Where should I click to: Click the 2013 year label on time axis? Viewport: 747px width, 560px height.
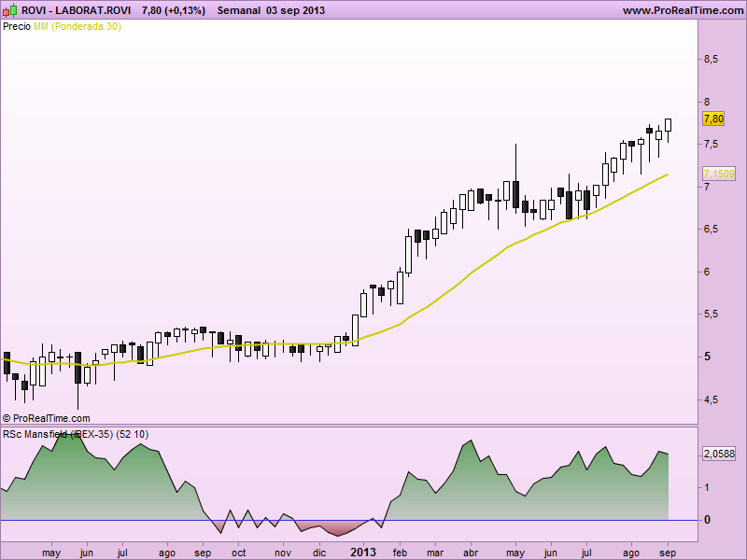[363, 553]
